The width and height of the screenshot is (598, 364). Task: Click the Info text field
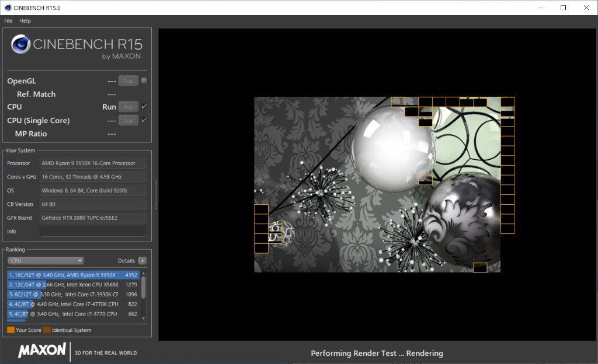click(x=92, y=232)
